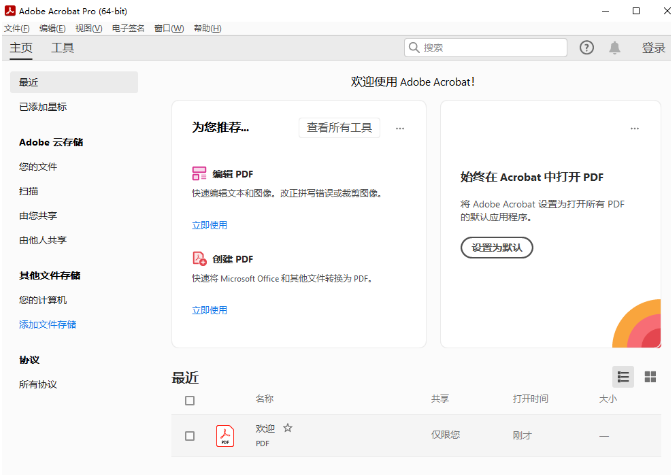
Task: Click the 创建 PDF tool icon
Action: 199,258
